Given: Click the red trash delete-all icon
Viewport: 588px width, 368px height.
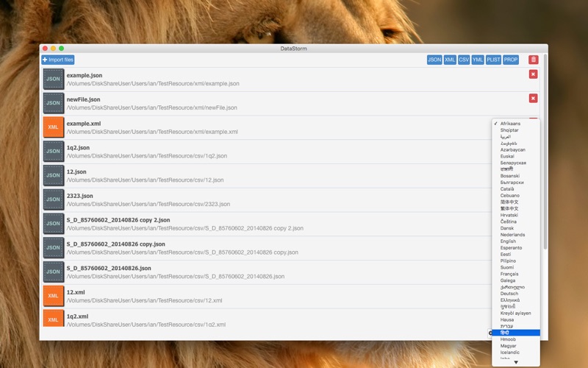Looking at the screenshot, I should [x=534, y=60].
